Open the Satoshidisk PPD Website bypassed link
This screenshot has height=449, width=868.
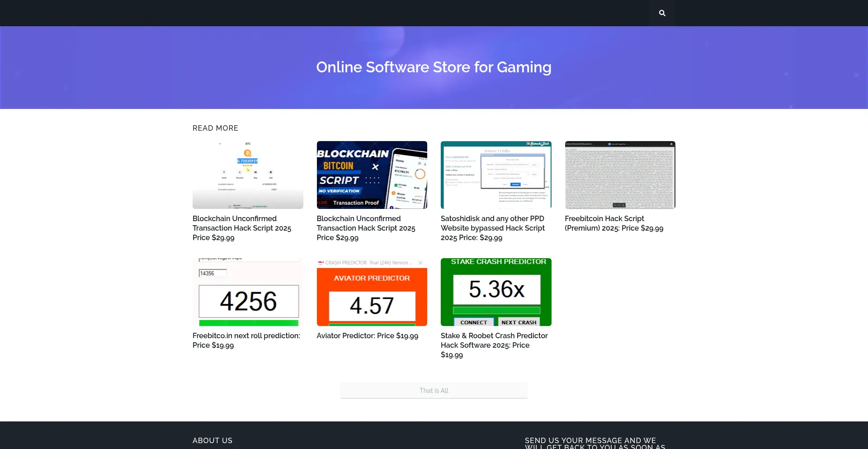pyautogui.click(x=493, y=228)
